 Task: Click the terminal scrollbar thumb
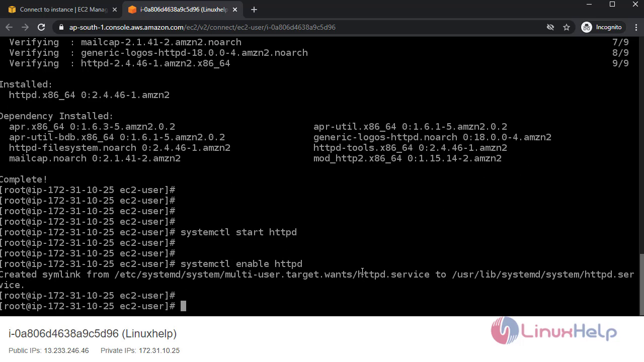coord(641,284)
